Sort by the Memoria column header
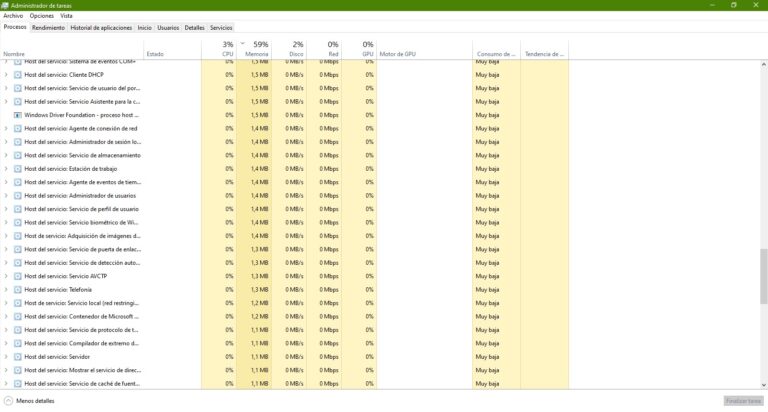The width and height of the screenshot is (768, 412). click(x=254, y=49)
